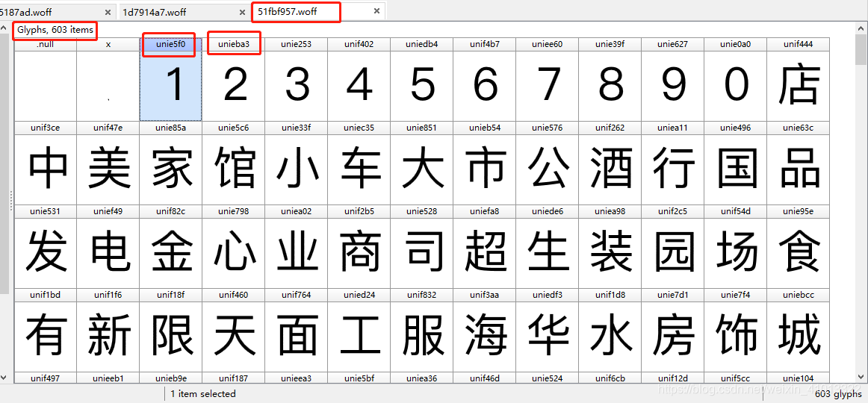Select glyph unif1f6 showing 新
The image size is (868, 403).
[108, 330]
